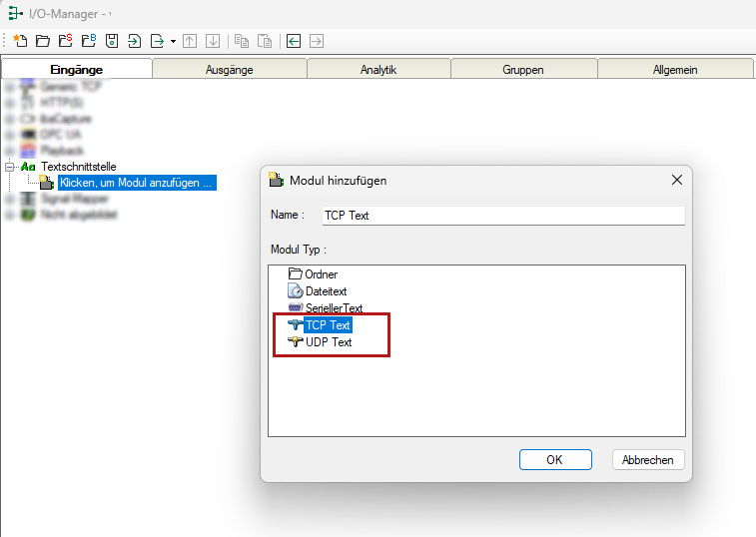Confirm the dialog with OK
756x537 pixels.
click(x=554, y=460)
